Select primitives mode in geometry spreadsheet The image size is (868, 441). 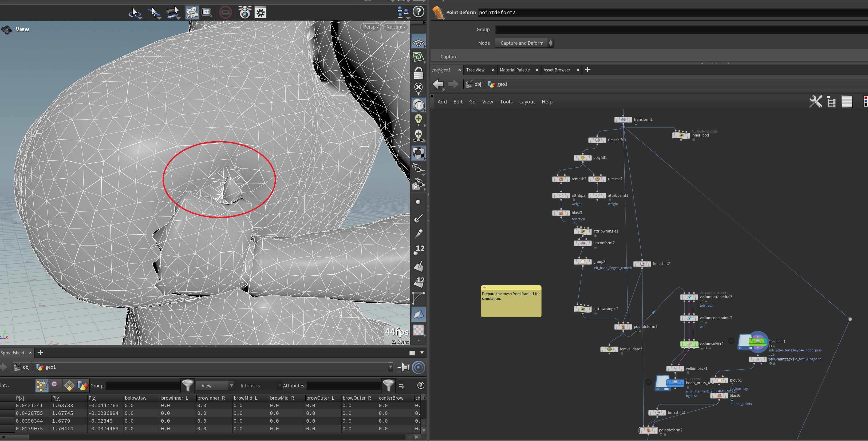coord(69,386)
